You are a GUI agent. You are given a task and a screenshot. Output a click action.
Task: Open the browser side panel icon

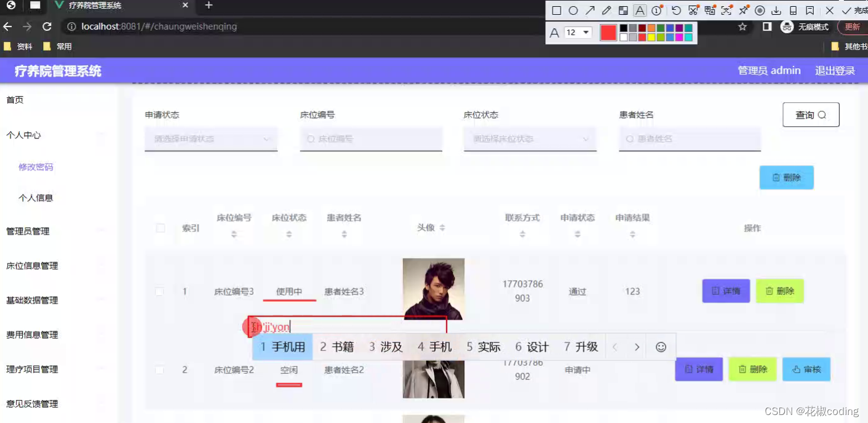(767, 26)
